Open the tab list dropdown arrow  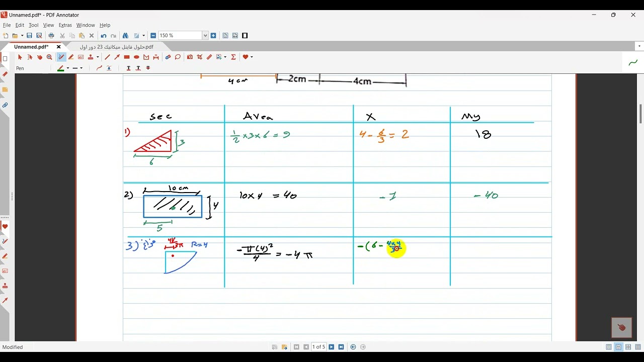coord(639,46)
